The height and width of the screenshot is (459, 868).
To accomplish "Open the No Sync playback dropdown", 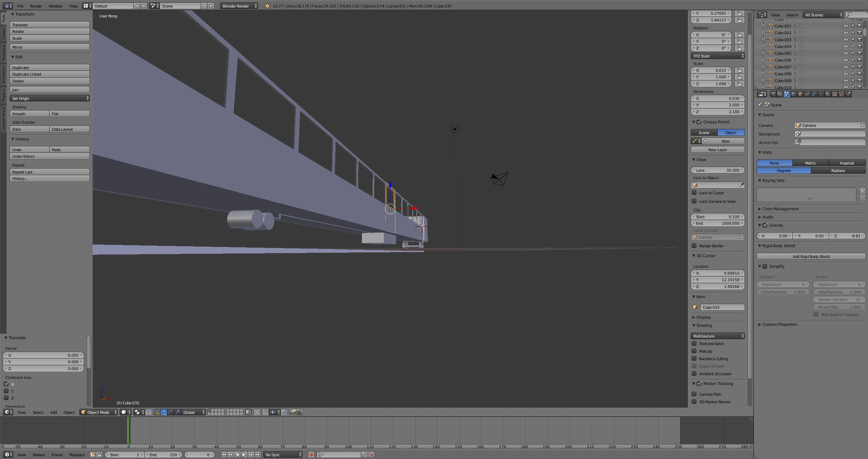I will 283,455.
